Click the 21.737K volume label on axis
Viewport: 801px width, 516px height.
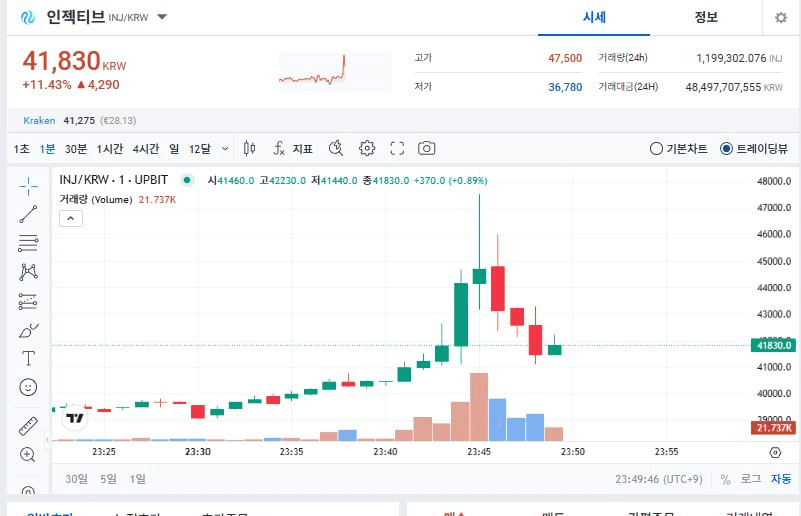tap(773, 428)
